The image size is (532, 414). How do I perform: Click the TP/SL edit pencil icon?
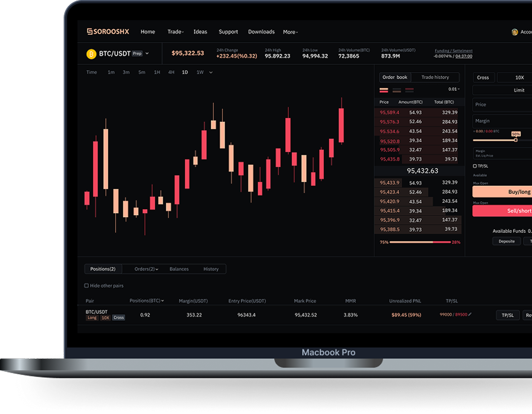click(470, 314)
